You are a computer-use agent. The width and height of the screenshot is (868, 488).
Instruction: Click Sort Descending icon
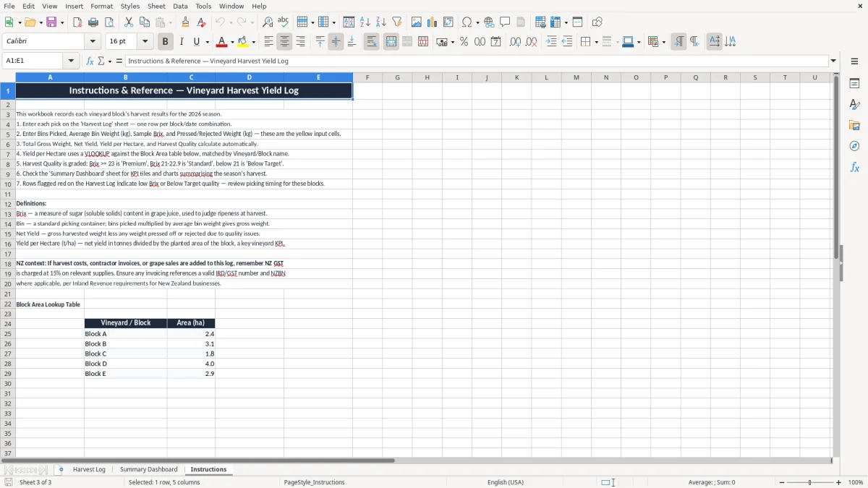(x=381, y=22)
